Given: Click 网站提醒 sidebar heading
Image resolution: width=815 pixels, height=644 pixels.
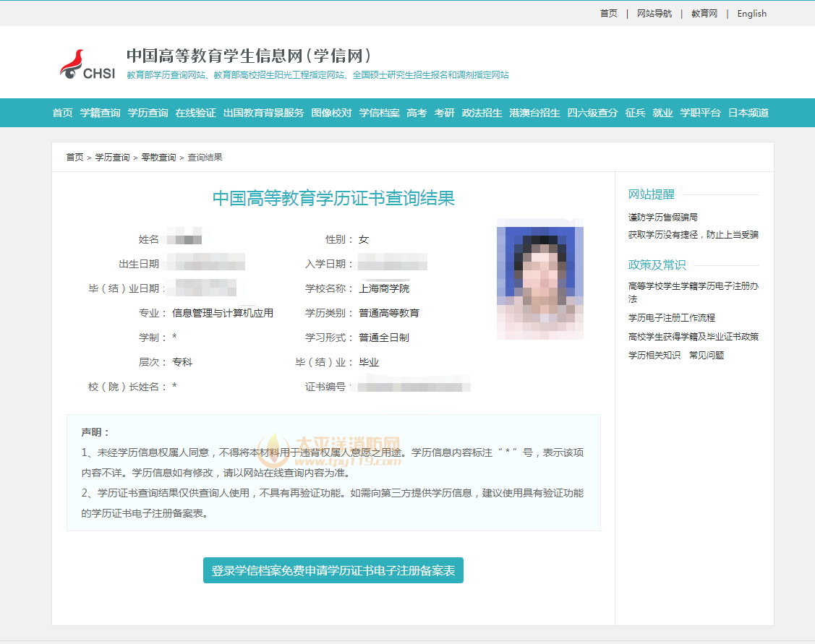Looking at the screenshot, I should click(x=652, y=194).
